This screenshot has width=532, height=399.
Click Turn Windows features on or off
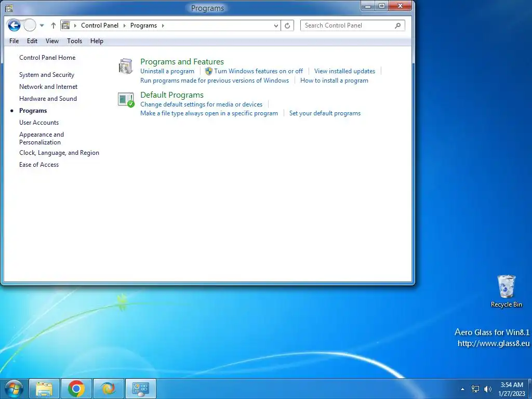click(x=258, y=71)
